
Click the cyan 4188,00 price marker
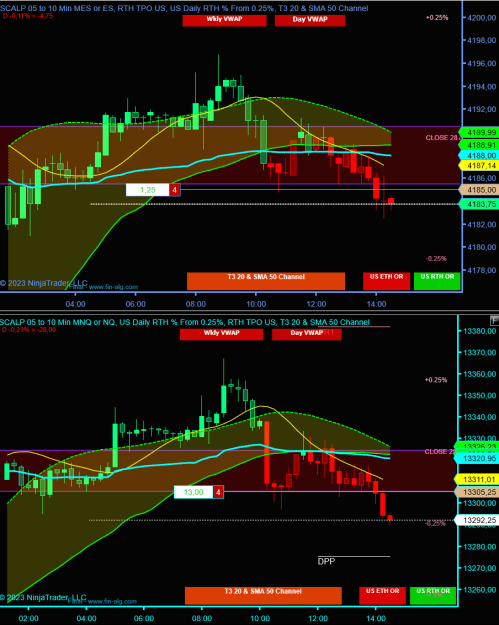pos(479,155)
